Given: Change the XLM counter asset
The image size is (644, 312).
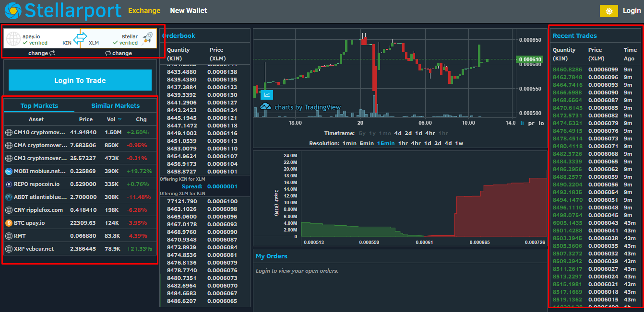Looking at the screenshot, I should click(118, 53).
